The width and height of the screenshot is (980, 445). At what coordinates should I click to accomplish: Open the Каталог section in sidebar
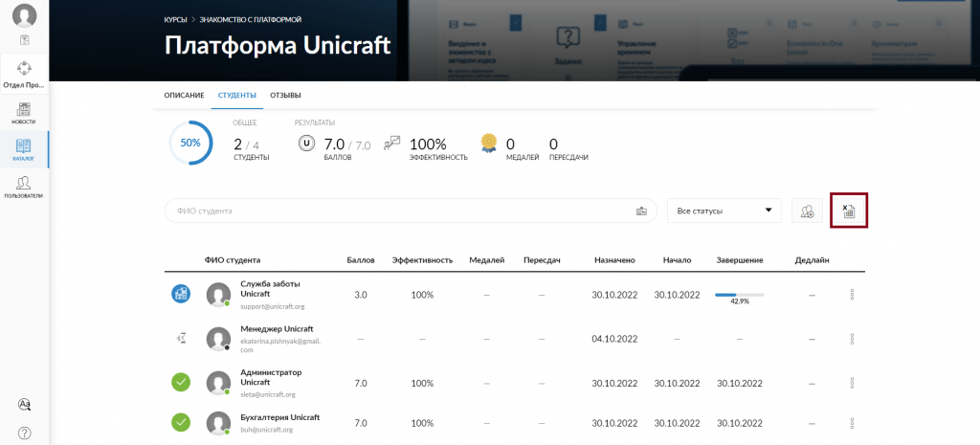coord(24,150)
